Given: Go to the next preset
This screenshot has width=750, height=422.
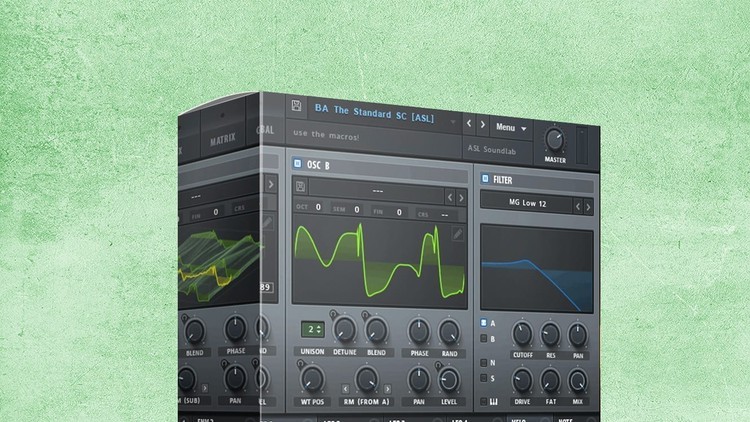Looking at the screenshot, I should point(483,124).
